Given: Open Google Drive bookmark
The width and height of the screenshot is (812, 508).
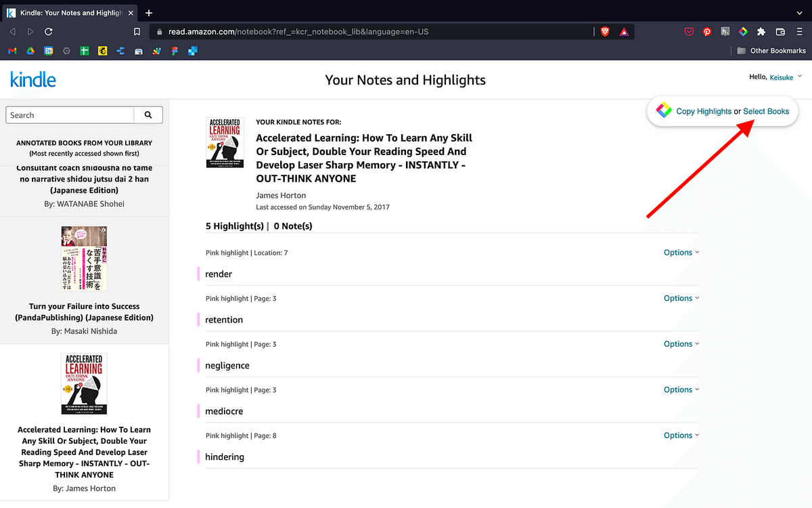Looking at the screenshot, I should pos(30,51).
